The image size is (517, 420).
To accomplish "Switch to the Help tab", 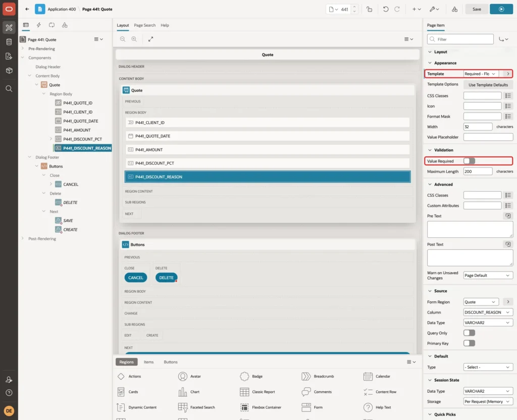I will point(165,25).
